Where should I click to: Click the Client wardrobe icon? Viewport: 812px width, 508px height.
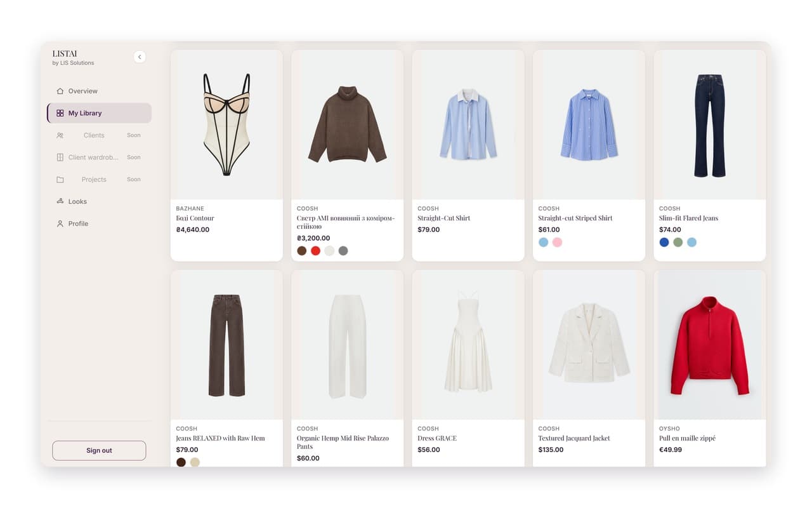tap(60, 157)
